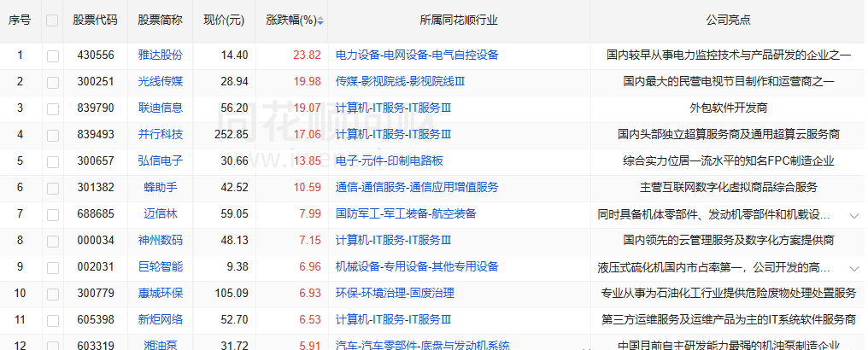This screenshot has height=350, width=868.
Task: Open 并行科技 stock link
Action: 160,134
